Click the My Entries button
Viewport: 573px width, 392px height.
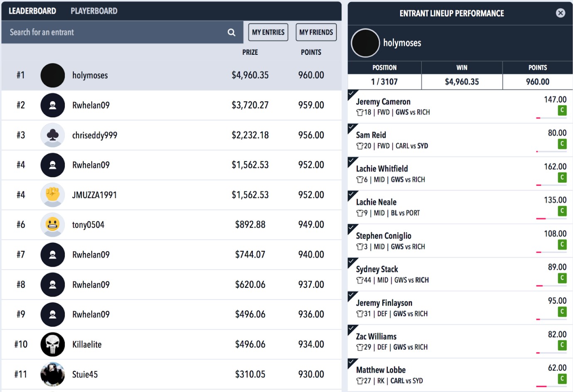pos(268,32)
